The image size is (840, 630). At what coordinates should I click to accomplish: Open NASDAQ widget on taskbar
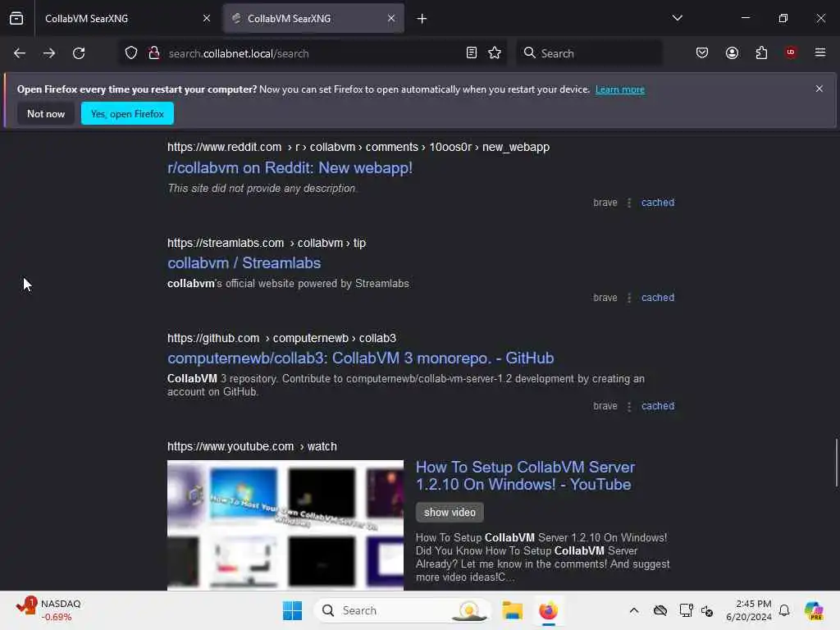(x=48, y=610)
